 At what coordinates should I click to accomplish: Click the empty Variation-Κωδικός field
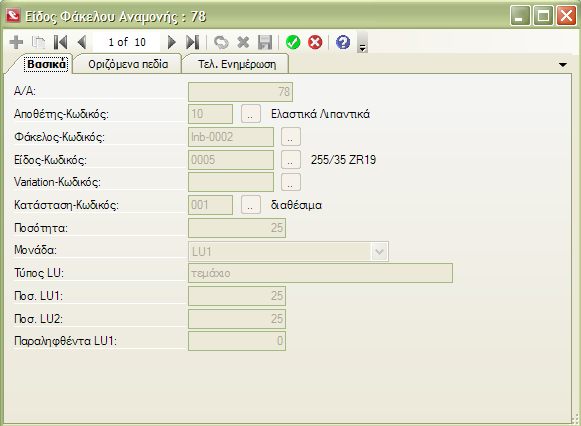(x=231, y=182)
